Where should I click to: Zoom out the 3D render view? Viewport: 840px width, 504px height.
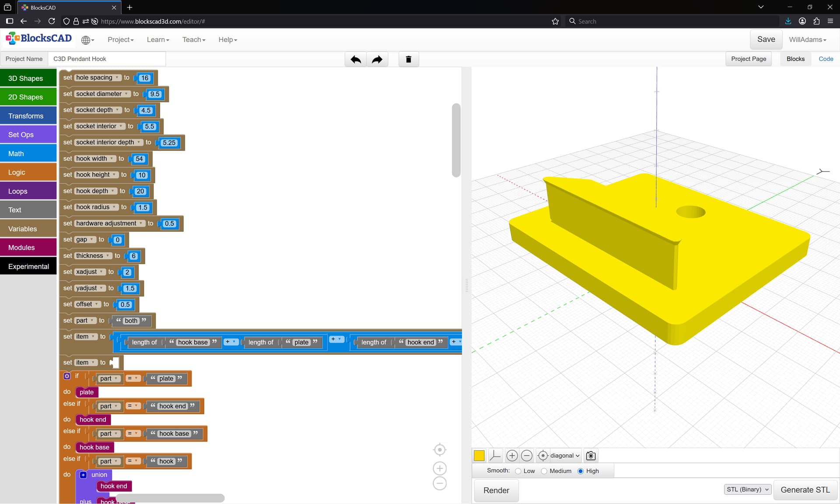point(527,455)
